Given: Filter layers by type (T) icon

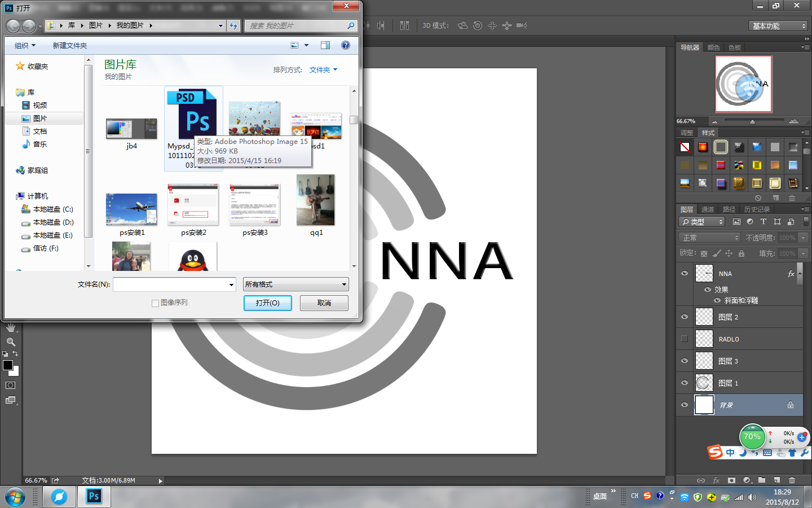Looking at the screenshot, I should click(764, 222).
